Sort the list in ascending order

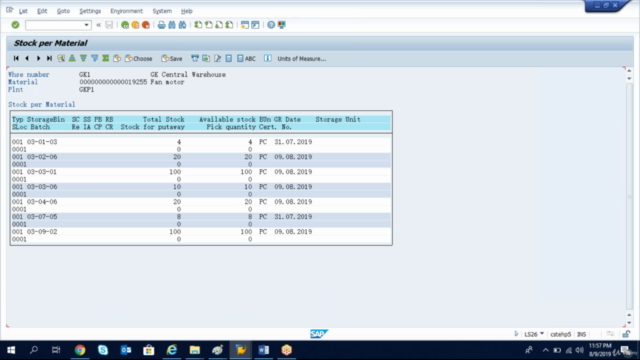(72, 58)
